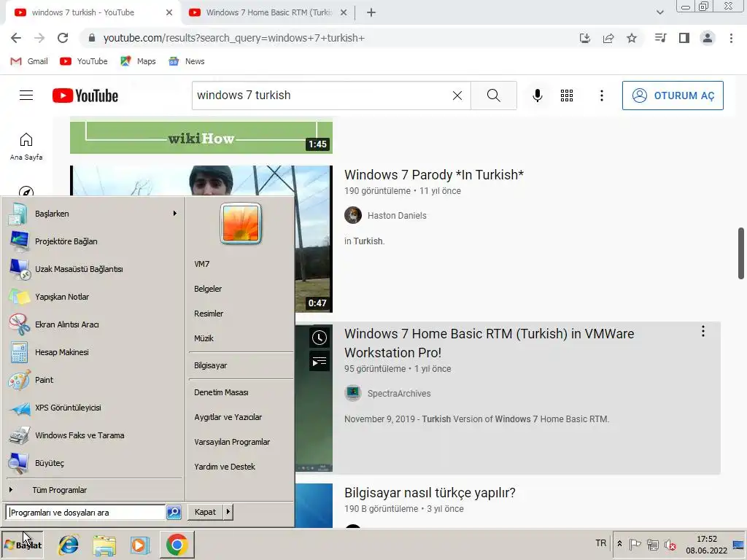
Task: Click OTURUM AÇ sign-in button
Action: click(673, 96)
